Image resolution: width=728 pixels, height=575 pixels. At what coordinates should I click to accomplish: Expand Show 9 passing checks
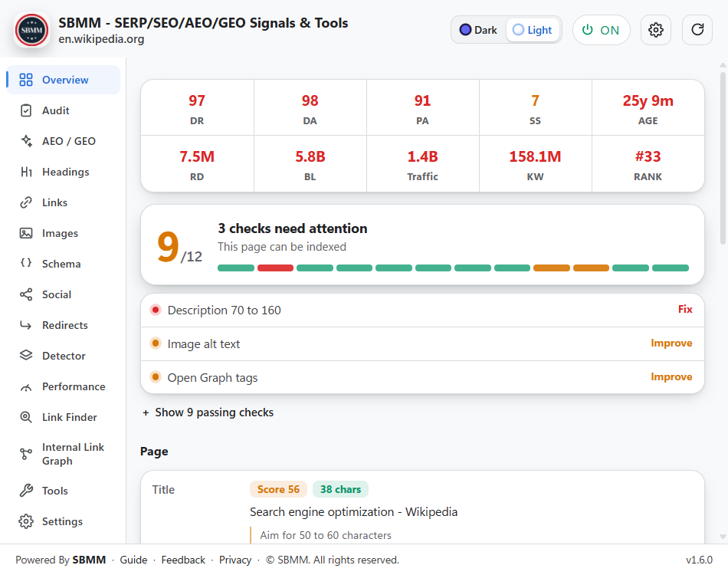(x=208, y=412)
